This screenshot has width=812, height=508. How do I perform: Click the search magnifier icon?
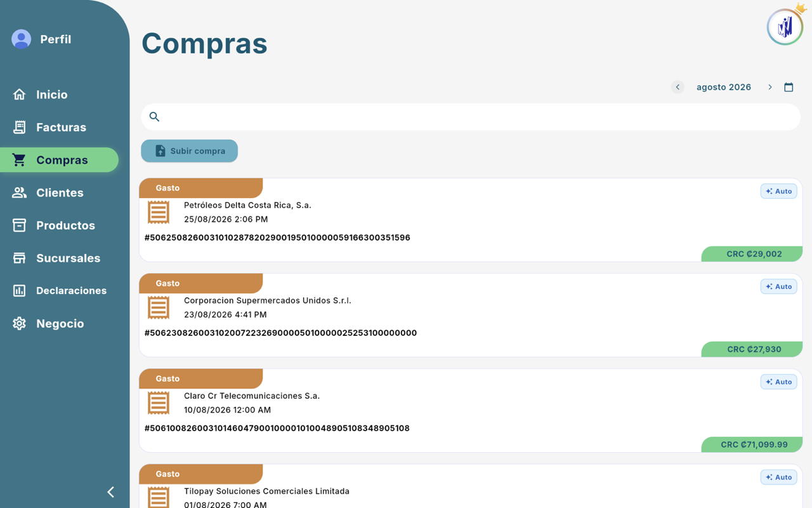tap(154, 117)
